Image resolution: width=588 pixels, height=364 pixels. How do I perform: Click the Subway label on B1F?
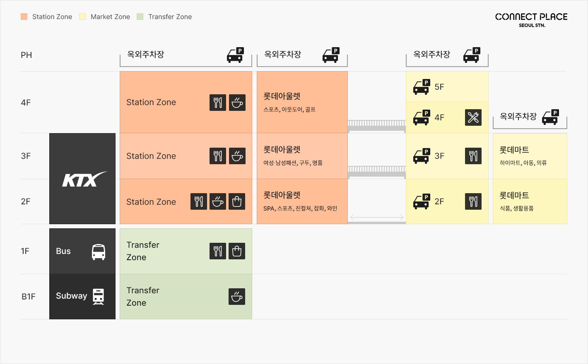[72, 296]
